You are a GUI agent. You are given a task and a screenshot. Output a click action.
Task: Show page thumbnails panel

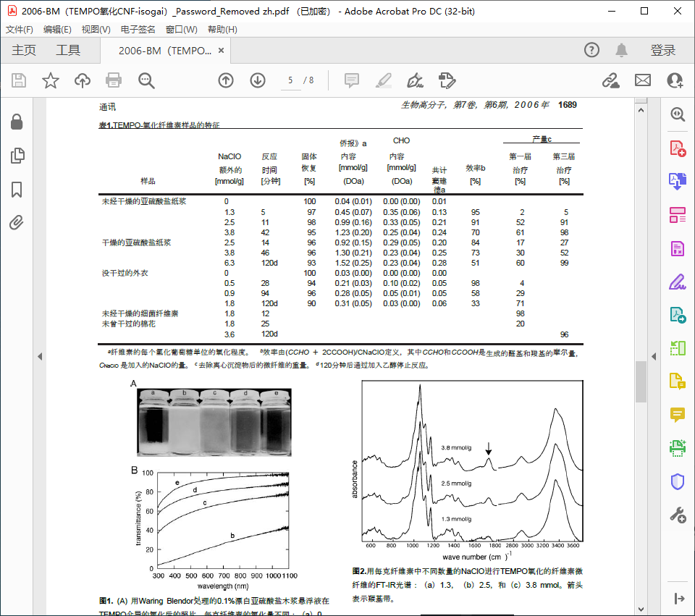pyautogui.click(x=17, y=156)
